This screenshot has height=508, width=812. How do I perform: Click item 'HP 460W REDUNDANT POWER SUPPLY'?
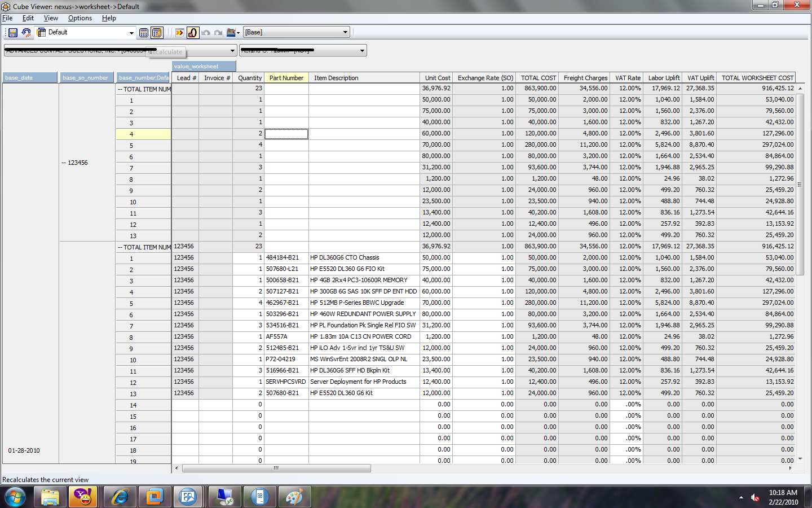coord(364,314)
